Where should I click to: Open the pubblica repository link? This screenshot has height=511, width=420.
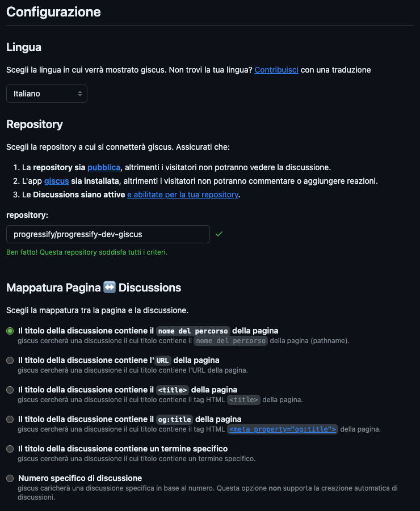click(104, 167)
